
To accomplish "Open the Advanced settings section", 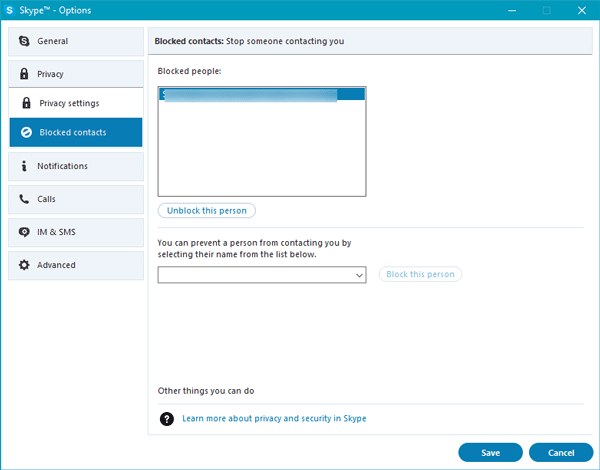I will coord(76,265).
